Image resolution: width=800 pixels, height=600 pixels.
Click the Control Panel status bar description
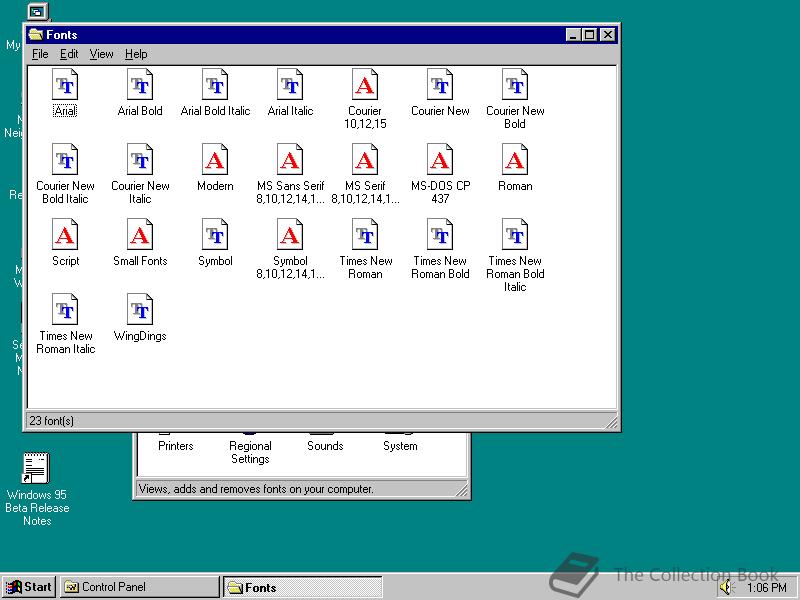tap(256, 489)
